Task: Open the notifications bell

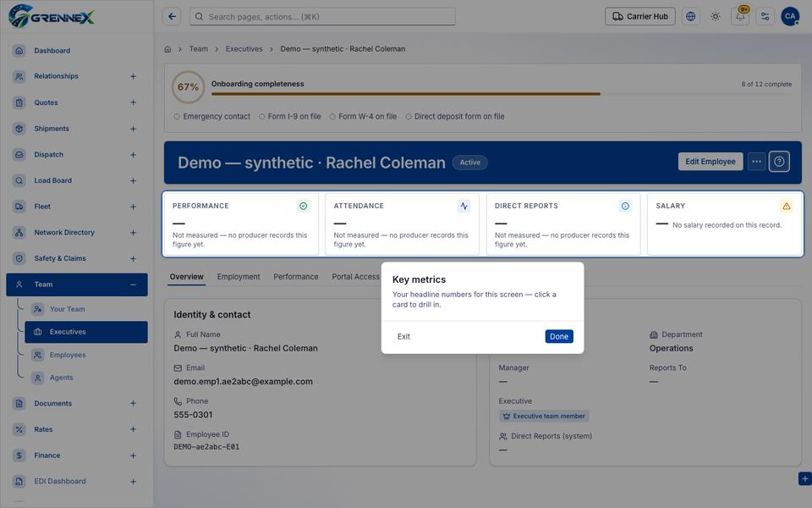Action: 740,17
